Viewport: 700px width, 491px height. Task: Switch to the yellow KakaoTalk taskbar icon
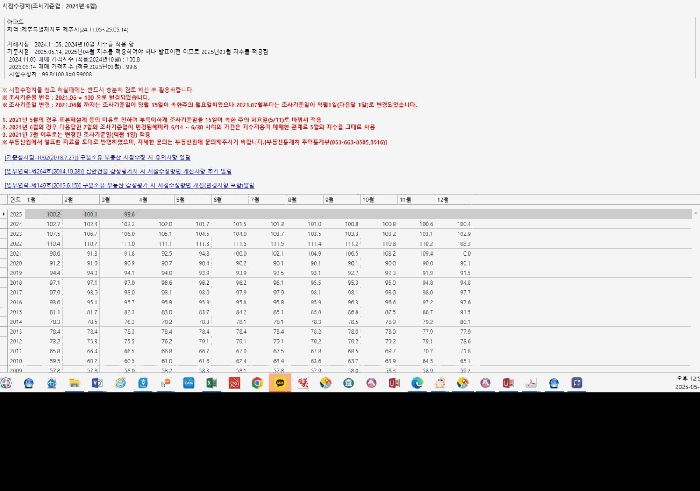pos(280,382)
